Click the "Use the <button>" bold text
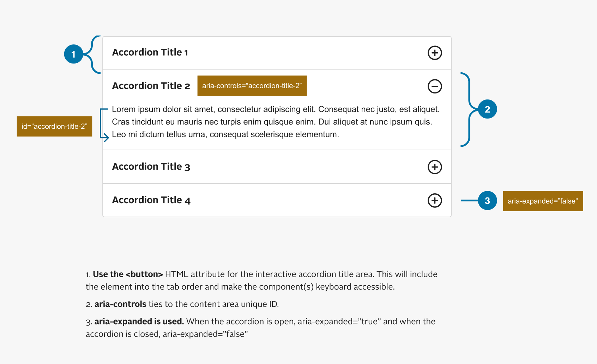 [128, 274]
